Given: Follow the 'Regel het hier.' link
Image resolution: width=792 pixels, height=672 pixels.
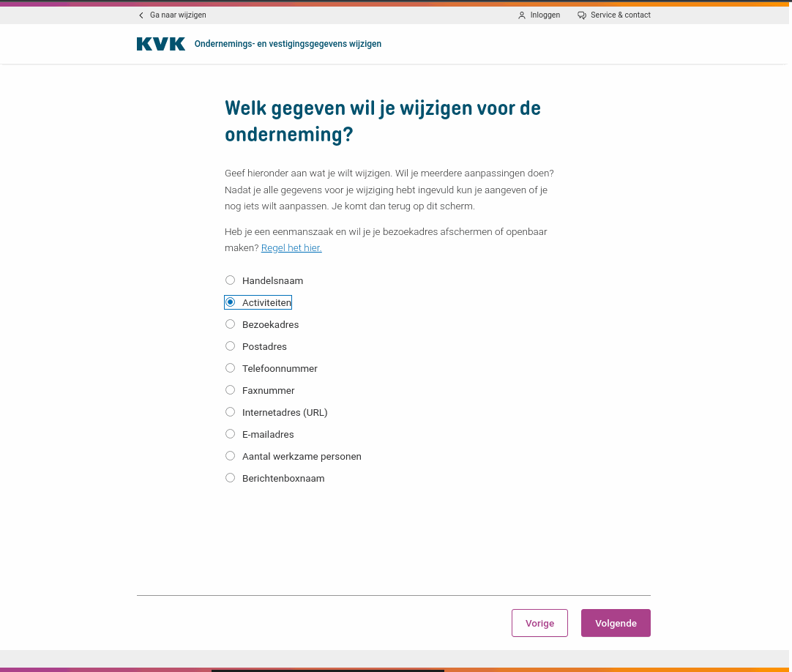Looking at the screenshot, I should (x=291, y=247).
